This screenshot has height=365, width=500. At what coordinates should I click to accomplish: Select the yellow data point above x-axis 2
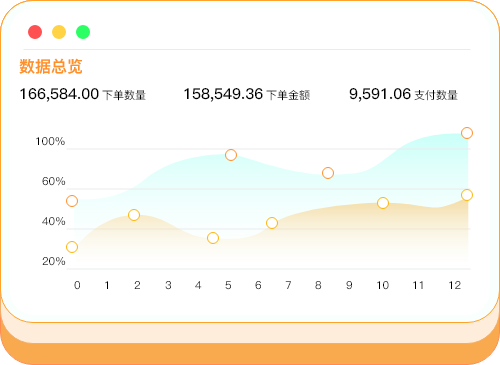(134, 215)
